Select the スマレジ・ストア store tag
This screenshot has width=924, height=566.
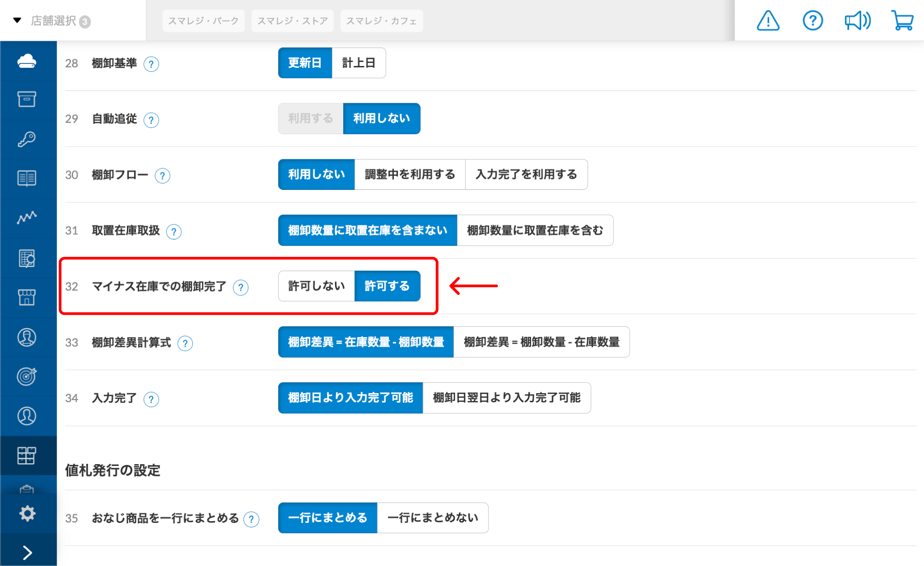292,21
